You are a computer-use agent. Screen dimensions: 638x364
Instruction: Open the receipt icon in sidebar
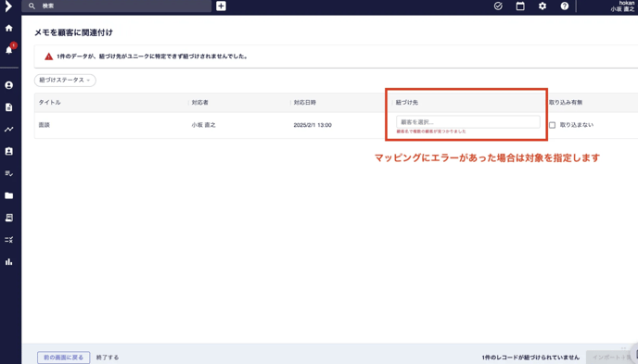9,218
